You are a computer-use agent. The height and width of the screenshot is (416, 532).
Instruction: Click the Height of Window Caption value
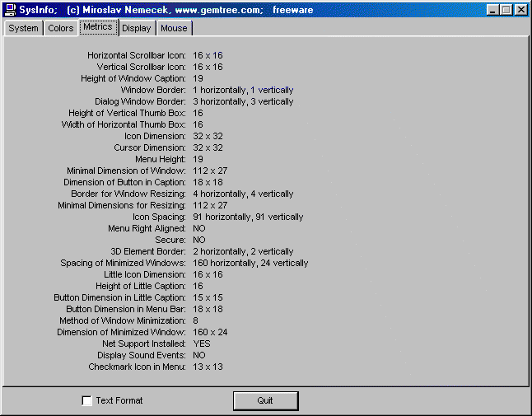198,78
